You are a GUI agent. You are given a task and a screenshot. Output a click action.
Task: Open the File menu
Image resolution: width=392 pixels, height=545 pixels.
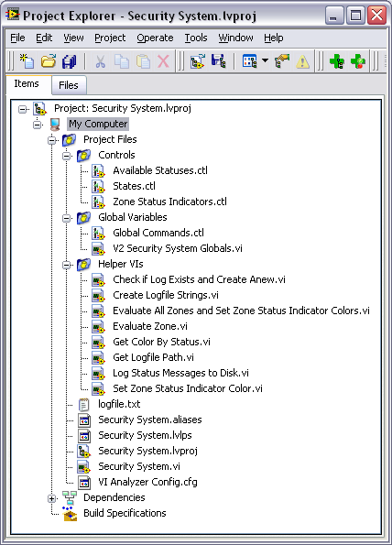point(17,38)
